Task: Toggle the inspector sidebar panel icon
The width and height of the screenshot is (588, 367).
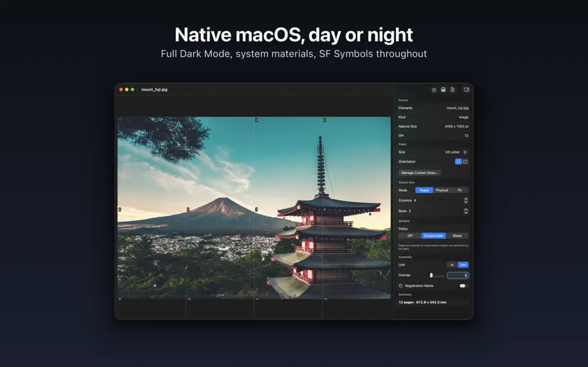Action: [466, 89]
